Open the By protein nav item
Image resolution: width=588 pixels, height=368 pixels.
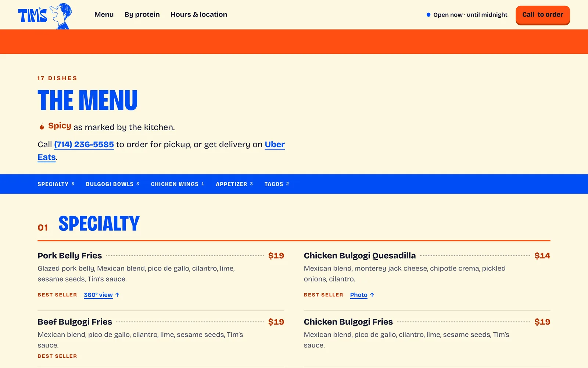tap(142, 14)
